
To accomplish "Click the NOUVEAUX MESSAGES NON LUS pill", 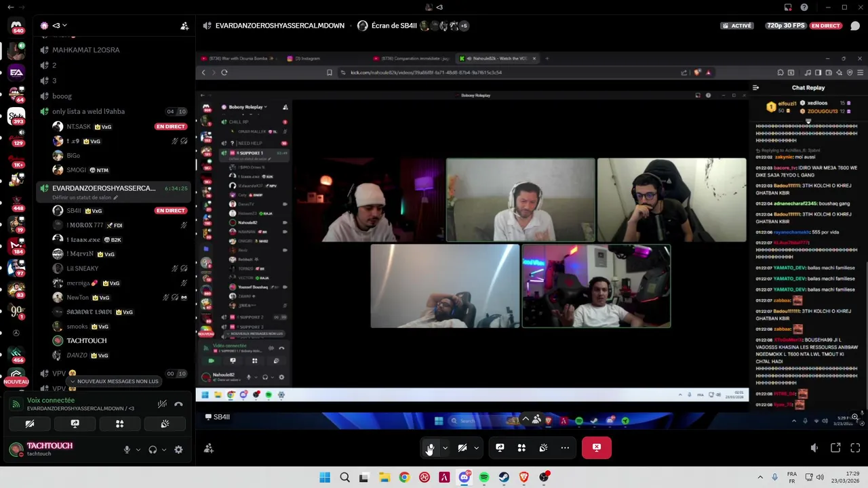I will point(115,382).
